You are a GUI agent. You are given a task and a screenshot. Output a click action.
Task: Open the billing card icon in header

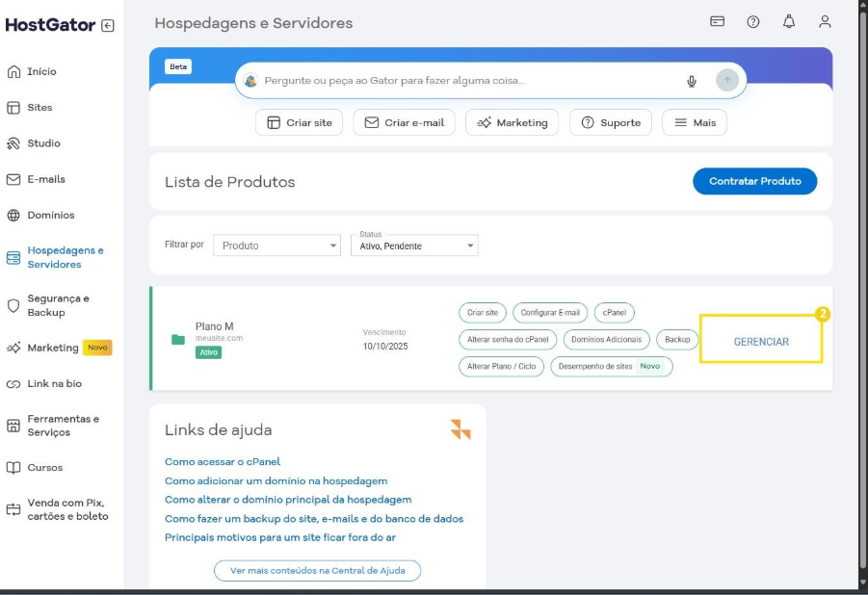coord(718,21)
